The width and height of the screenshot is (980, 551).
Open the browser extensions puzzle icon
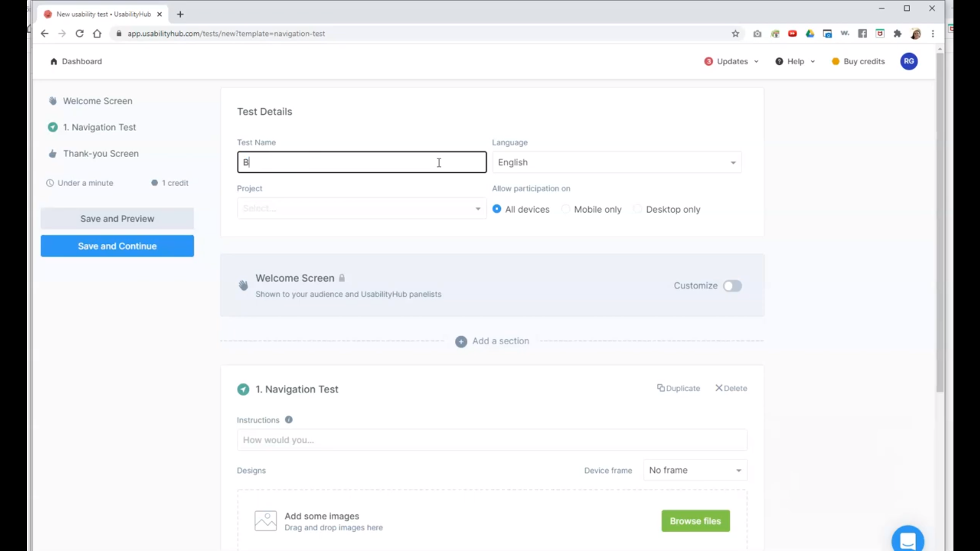point(897,34)
